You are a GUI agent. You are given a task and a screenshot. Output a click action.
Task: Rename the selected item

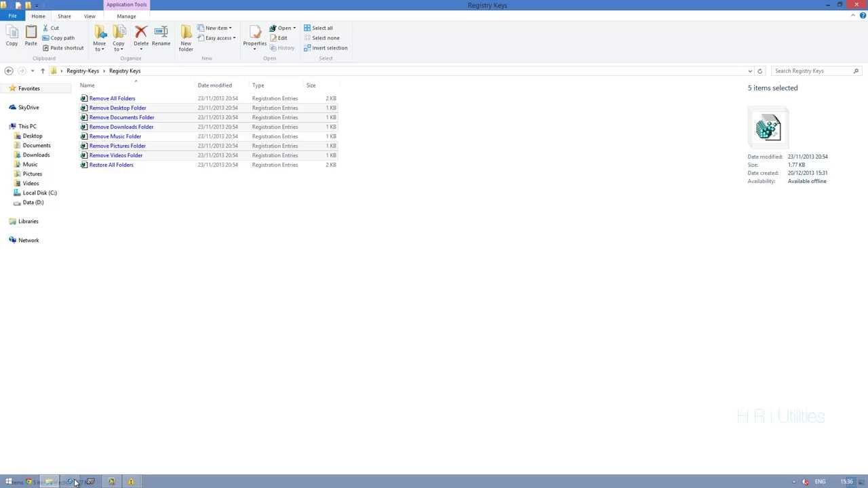pos(161,37)
